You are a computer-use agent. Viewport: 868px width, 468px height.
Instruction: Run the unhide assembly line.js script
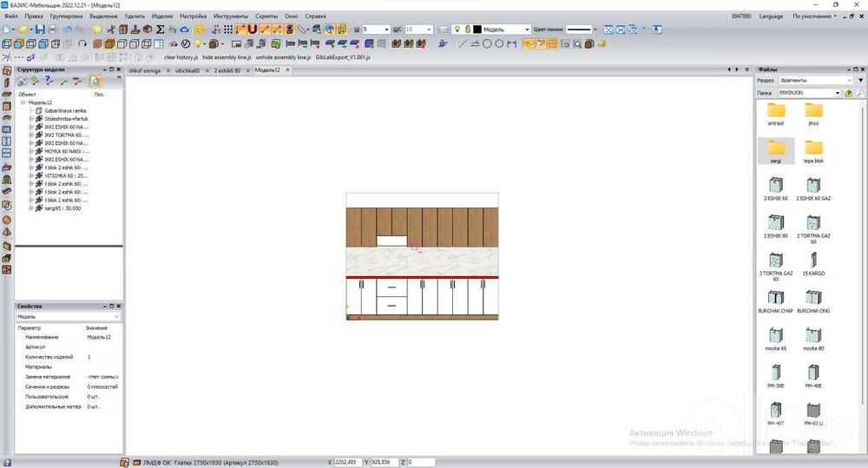pos(284,57)
